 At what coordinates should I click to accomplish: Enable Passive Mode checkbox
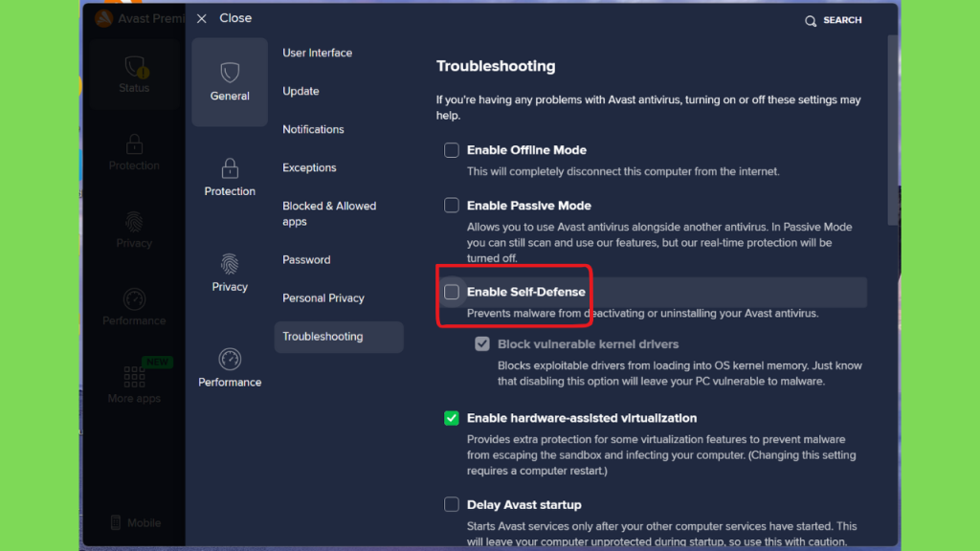[452, 206]
